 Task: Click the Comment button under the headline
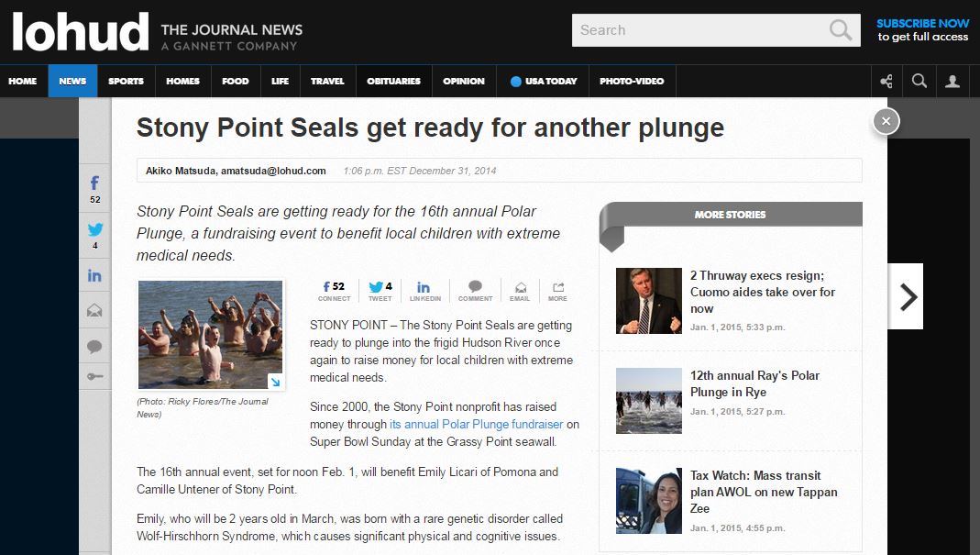475,291
